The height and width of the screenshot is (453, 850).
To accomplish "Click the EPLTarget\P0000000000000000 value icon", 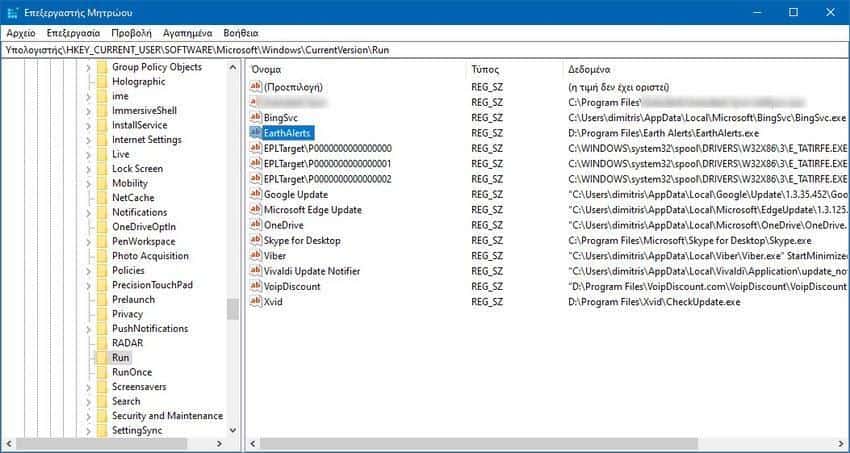I will pyautogui.click(x=255, y=148).
